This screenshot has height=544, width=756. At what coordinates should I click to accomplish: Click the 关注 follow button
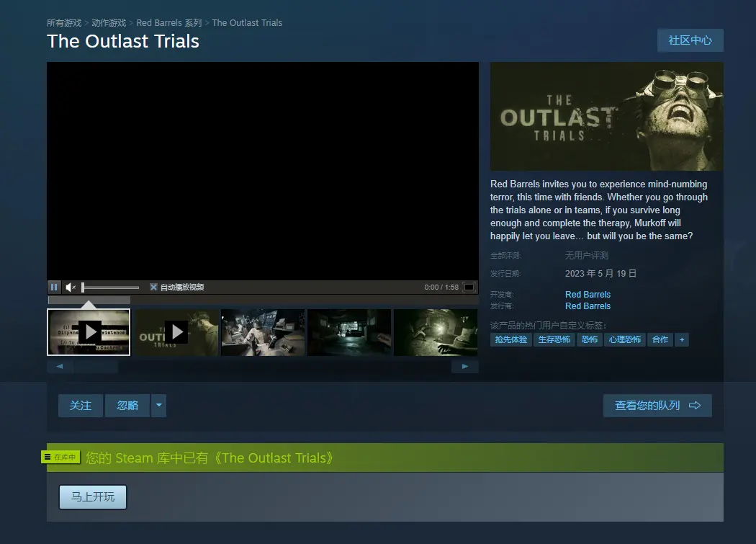(x=81, y=406)
